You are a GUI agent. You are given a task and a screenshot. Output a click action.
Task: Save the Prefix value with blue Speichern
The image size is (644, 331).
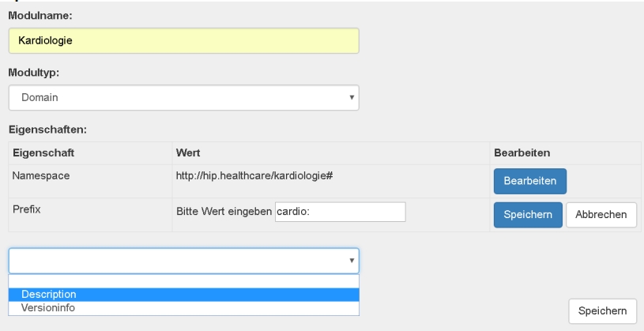coord(528,214)
